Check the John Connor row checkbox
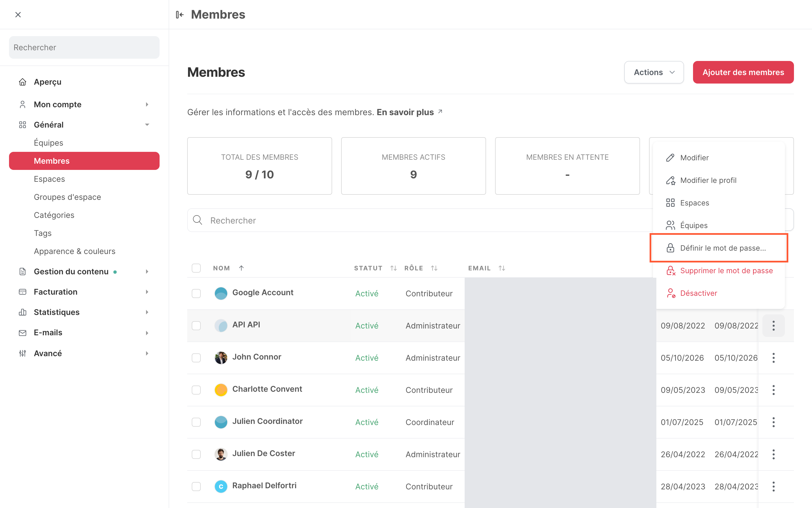 (x=196, y=358)
